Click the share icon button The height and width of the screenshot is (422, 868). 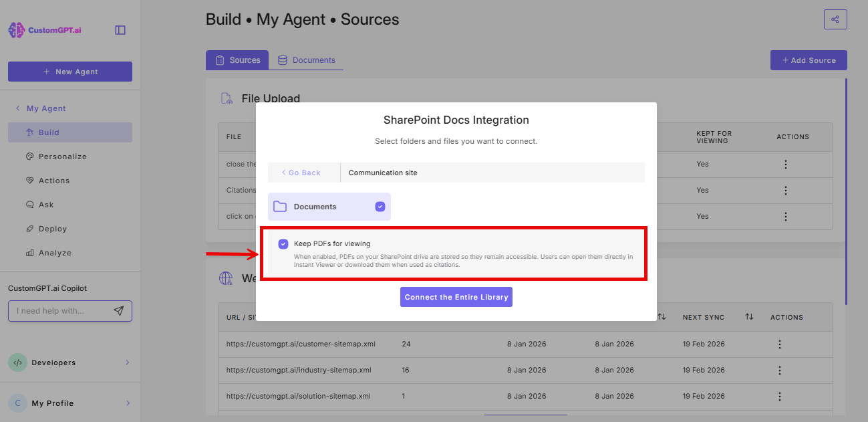(835, 19)
